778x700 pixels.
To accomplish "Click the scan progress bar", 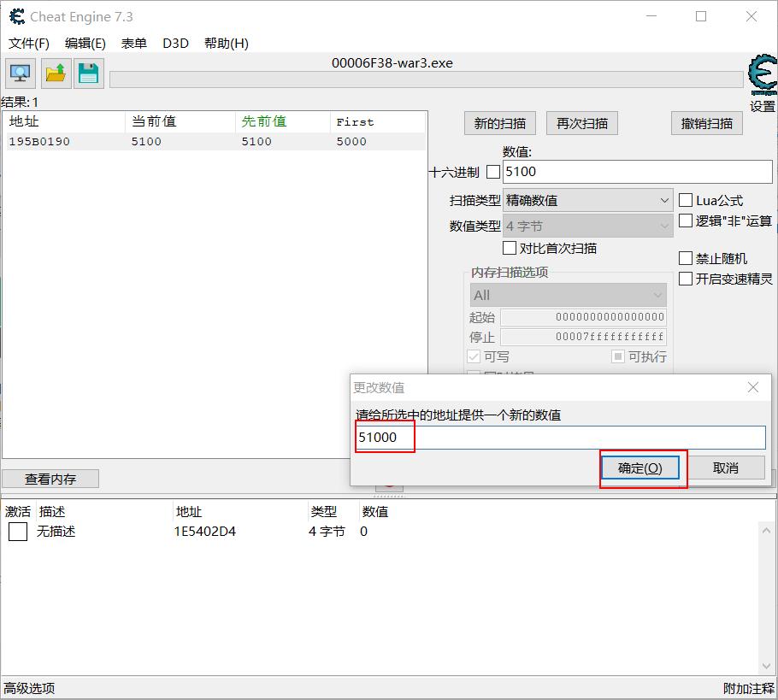I will (x=426, y=79).
